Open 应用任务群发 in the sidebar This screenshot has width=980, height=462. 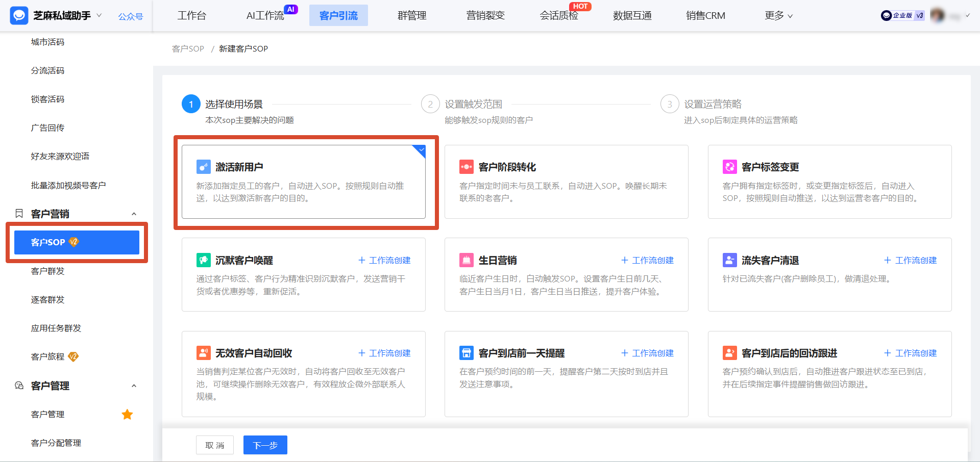(56, 328)
